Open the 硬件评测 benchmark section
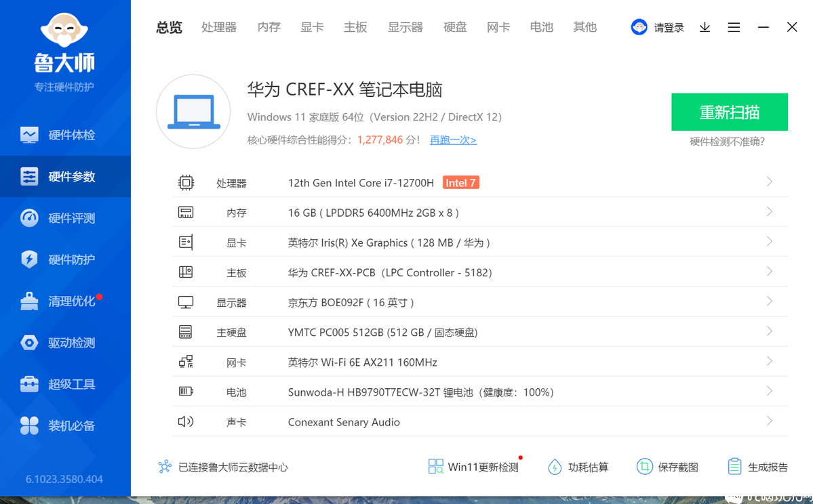This screenshot has height=504, width=813. click(x=65, y=218)
